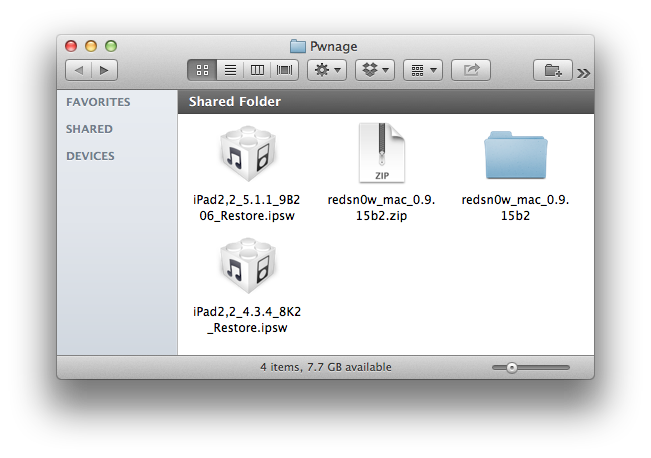Switch to column view
The width and height of the screenshot is (651, 458).
coord(258,70)
